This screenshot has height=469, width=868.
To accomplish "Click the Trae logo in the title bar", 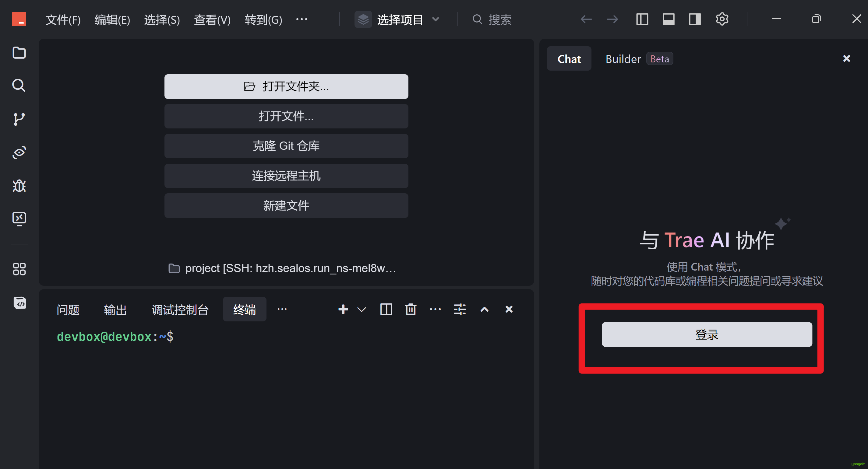I will (19, 19).
